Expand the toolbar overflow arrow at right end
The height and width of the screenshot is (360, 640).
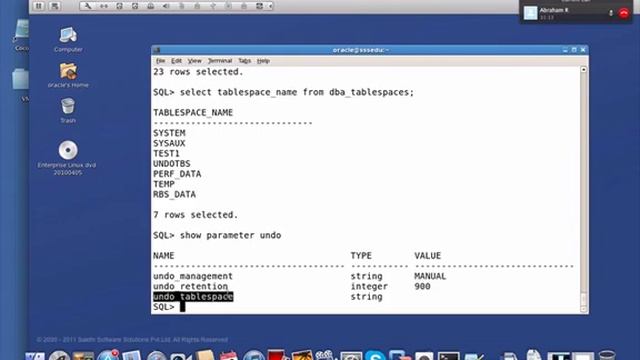(x=271, y=6)
